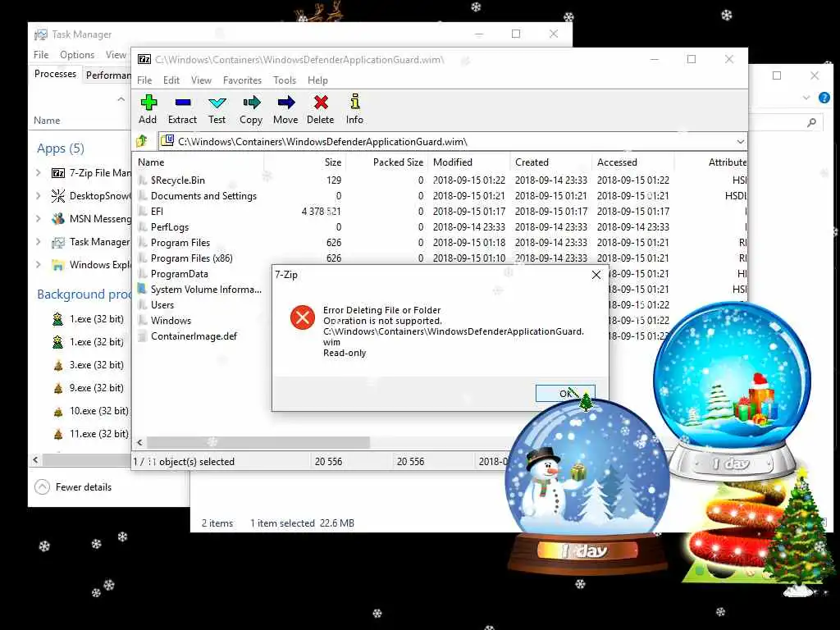Expand the Windows Explorer app row
The height and width of the screenshot is (630, 840).
coord(38,265)
